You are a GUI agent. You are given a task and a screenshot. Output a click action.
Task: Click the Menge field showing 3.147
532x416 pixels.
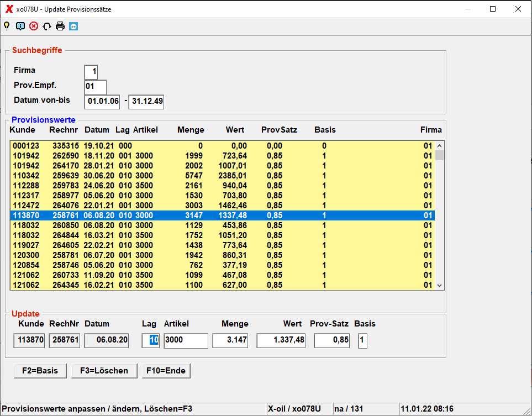[230, 340]
